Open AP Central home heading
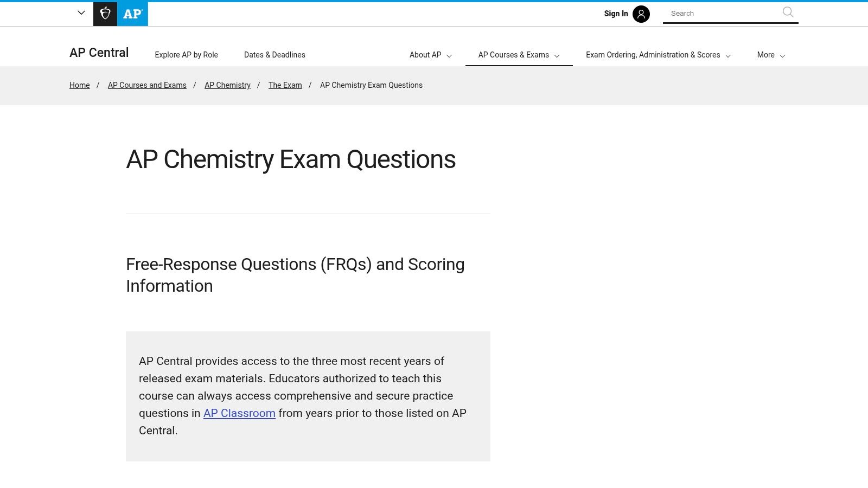 [99, 53]
